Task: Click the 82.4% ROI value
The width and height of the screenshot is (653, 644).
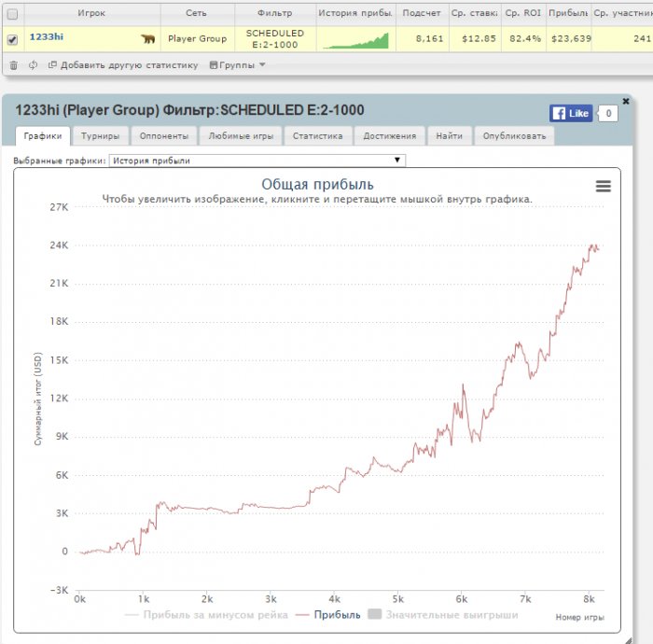Action: (525, 39)
